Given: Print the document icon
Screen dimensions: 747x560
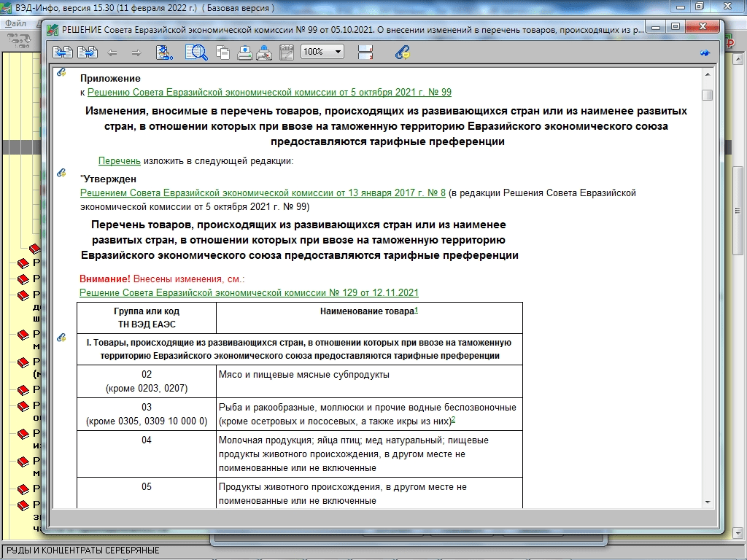Looking at the screenshot, I should point(244,52).
